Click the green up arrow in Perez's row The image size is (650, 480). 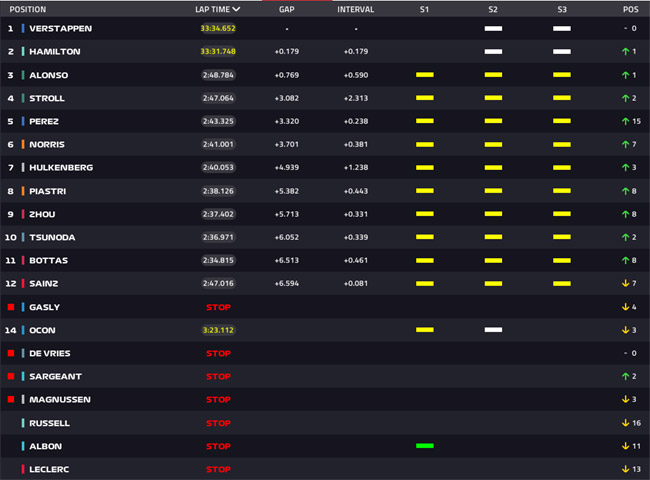click(626, 121)
